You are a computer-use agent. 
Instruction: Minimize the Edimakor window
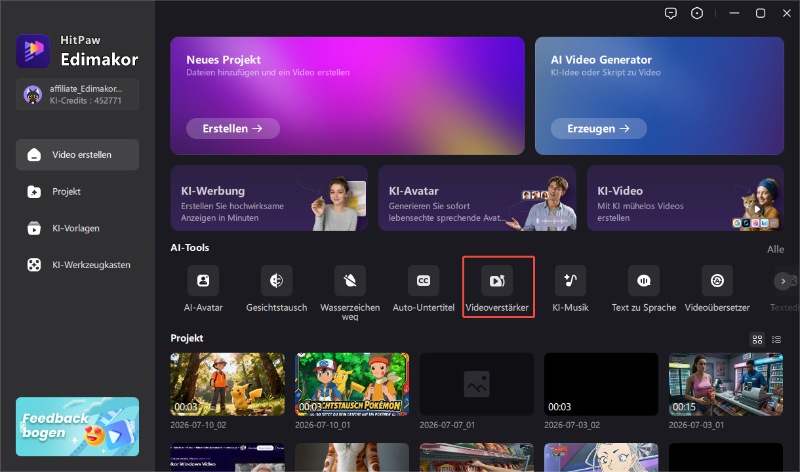(x=734, y=13)
